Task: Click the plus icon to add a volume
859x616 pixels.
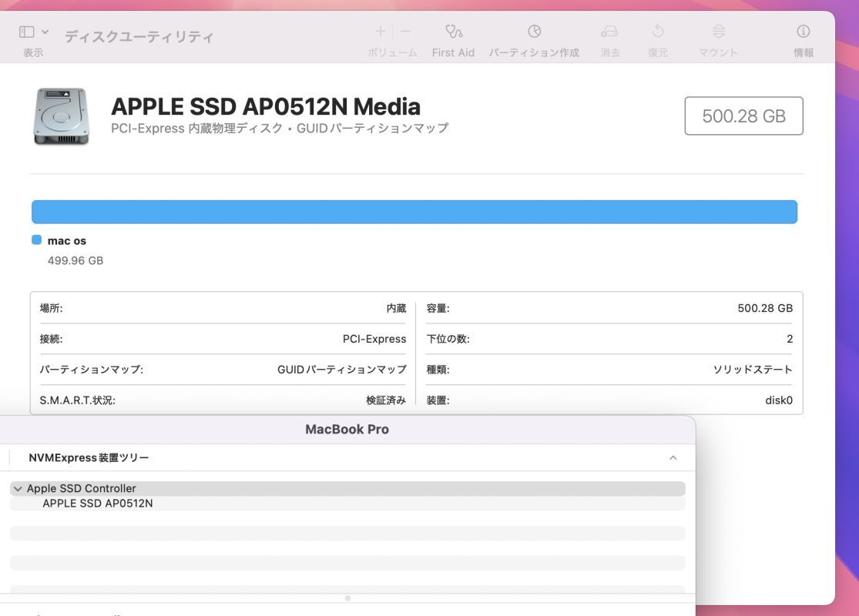Action: point(381,32)
